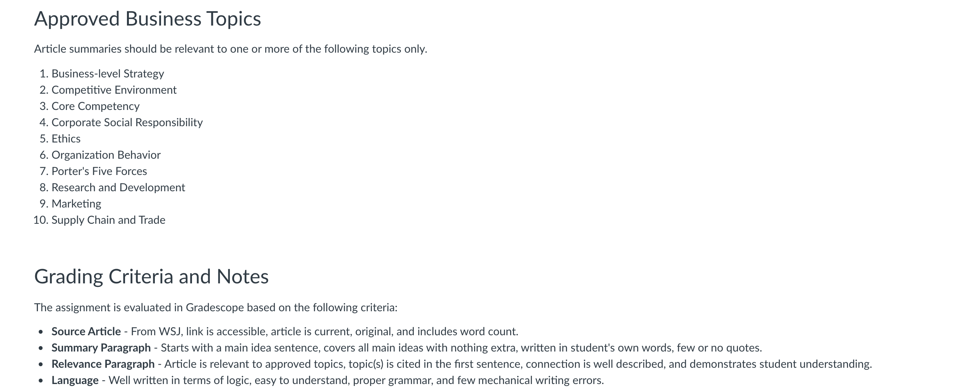Click the Research and Development entry

(118, 187)
